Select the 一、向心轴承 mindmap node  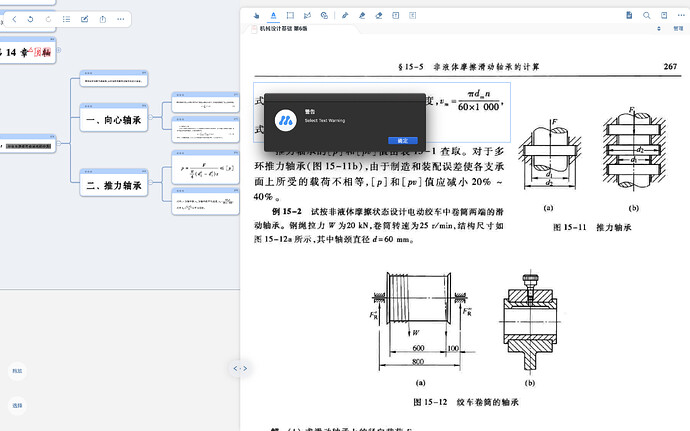[114, 120]
